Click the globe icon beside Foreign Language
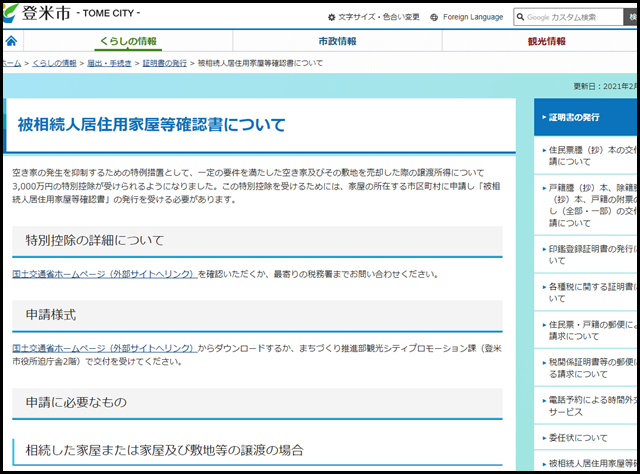 coord(434,17)
